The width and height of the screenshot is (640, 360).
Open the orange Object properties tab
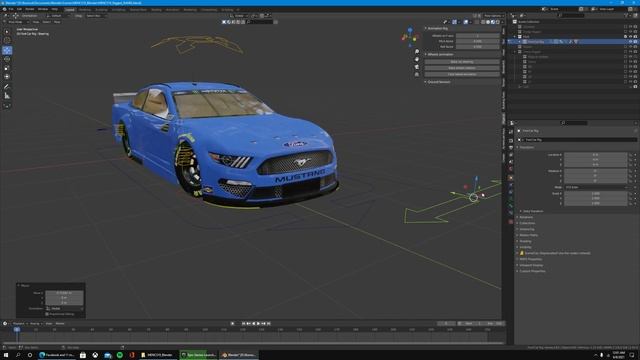511,178
